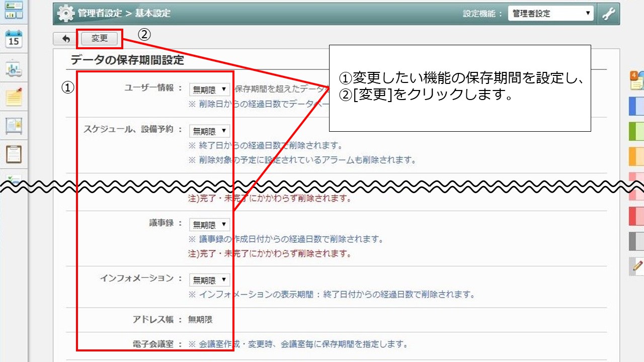Viewport: 644px width, 362px height.
Task: Select the orange sticky tab on right edge
Action: (636, 157)
